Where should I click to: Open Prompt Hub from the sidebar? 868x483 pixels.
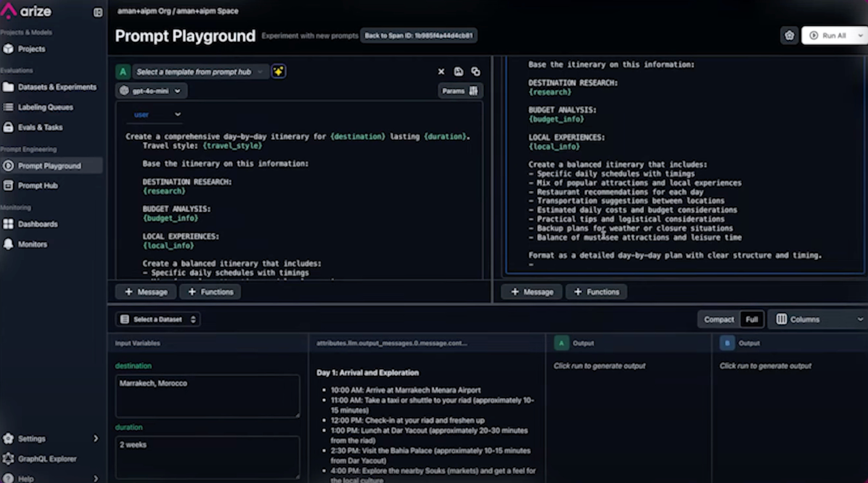[x=37, y=186]
